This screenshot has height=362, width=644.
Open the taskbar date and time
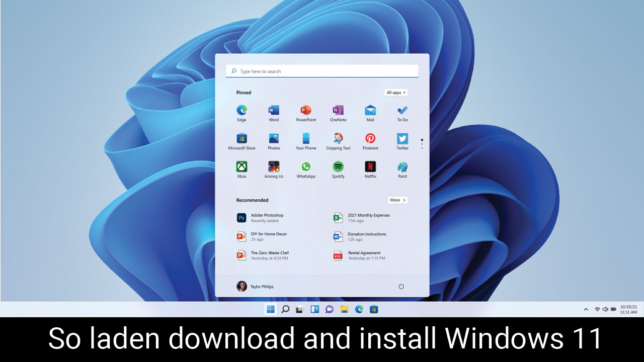click(x=628, y=309)
